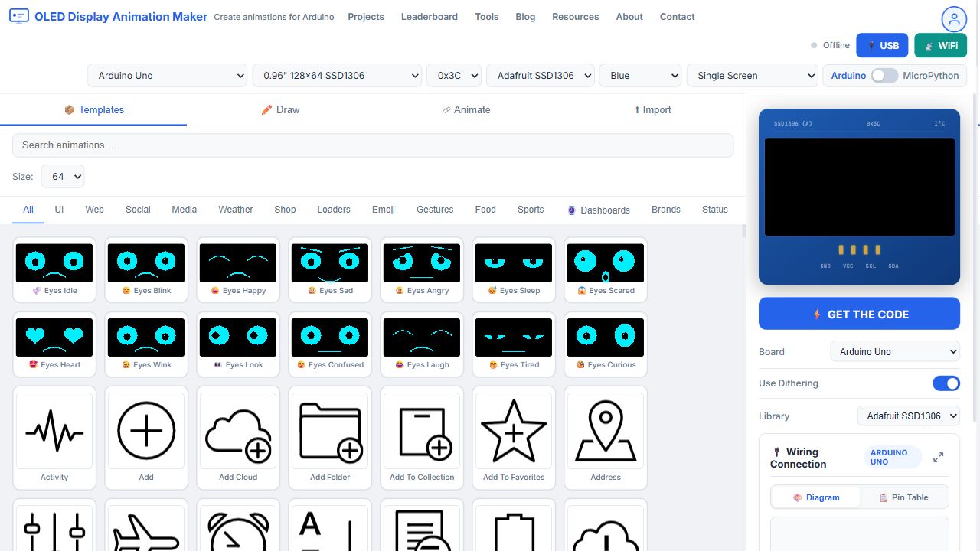
Task: Open the Projects navigation link
Action: click(x=366, y=17)
